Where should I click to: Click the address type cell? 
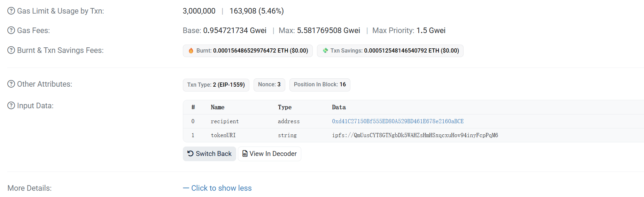click(289, 121)
